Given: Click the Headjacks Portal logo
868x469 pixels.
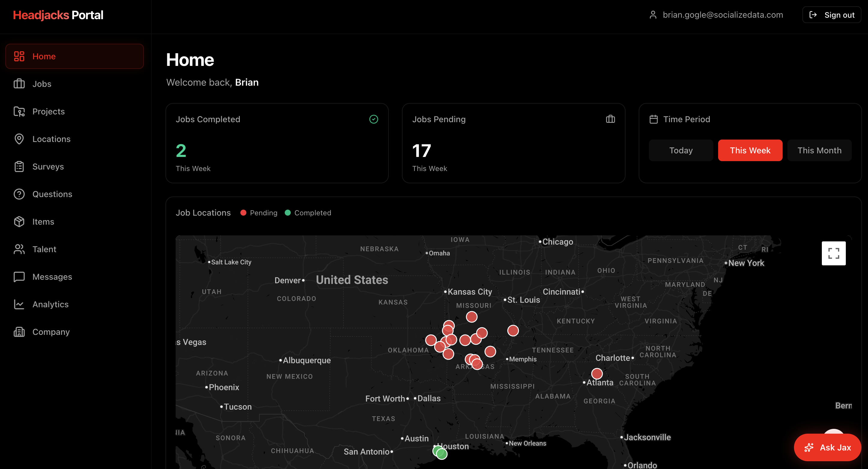Looking at the screenshot, I should (x=58, y=15).
